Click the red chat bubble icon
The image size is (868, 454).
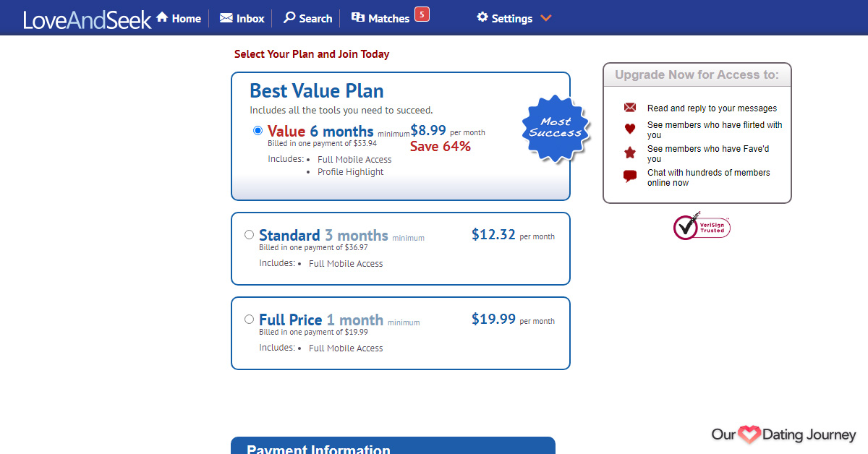tap(630, 176)
